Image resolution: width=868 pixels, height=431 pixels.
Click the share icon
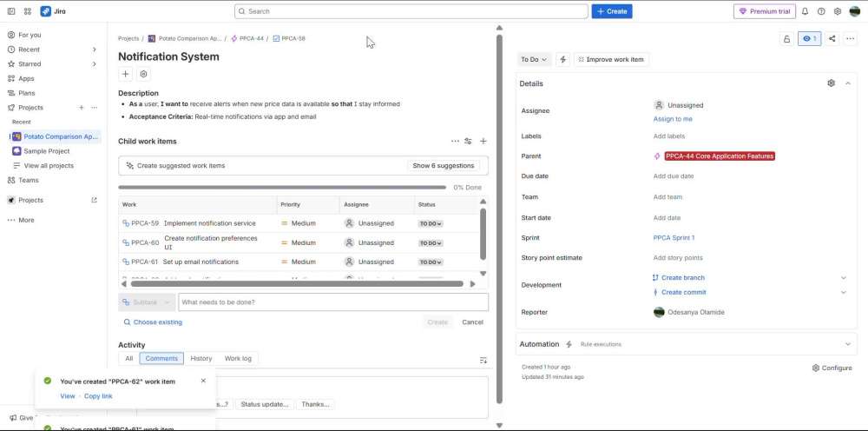coord(832,39)
